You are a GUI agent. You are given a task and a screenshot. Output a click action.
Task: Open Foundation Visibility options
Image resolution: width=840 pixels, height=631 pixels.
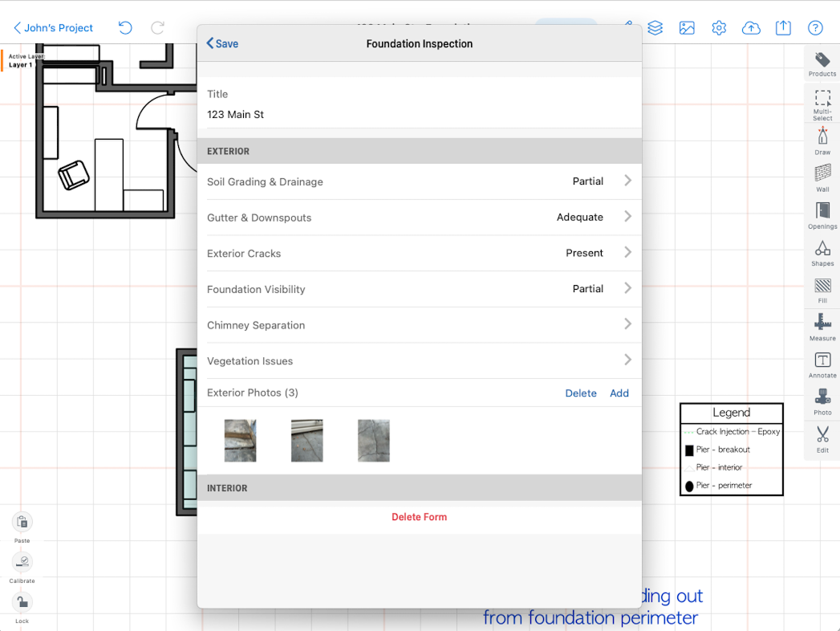click(419, 289)
